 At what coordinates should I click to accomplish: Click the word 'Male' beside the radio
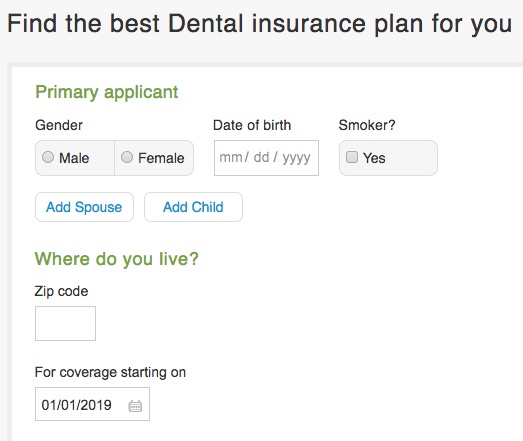pyautogui.click(x=74, y=158)
